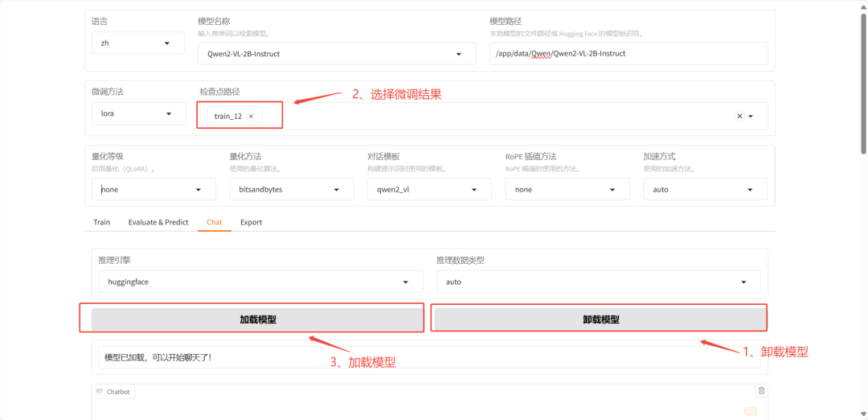
Task: Open the 量化等级 none dropdown
Action: [154, 190]
